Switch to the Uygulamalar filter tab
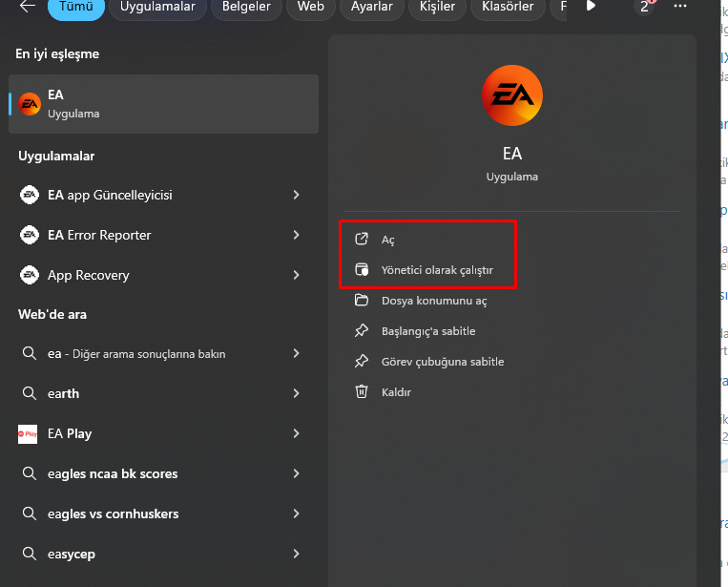The image size is (728, 587). point(158,7)
